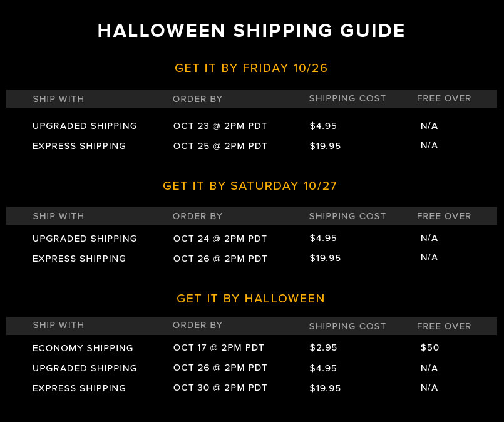
Task: Click Shipping Cost header in Saturday table
Action: [x=347, y=216]
